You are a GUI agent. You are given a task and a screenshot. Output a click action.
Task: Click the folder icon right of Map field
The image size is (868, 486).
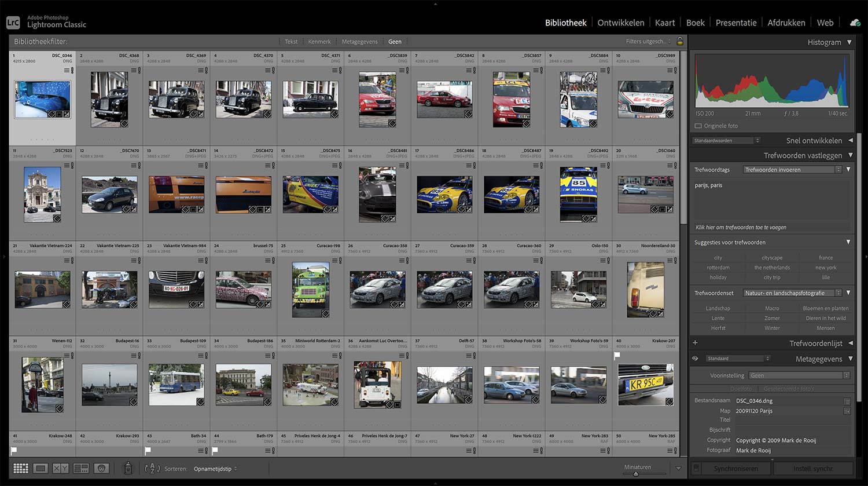pyautogui.click(x=847, y=411)
